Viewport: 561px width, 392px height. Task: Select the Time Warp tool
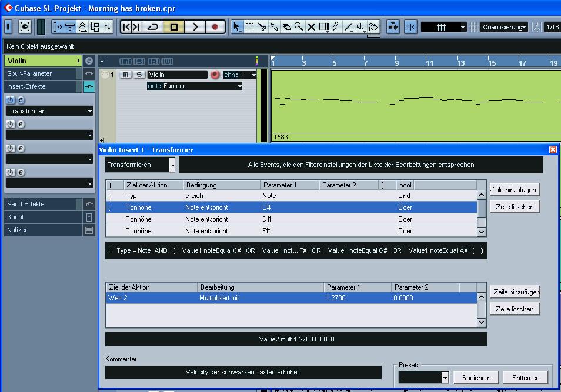tap(324, 27)
